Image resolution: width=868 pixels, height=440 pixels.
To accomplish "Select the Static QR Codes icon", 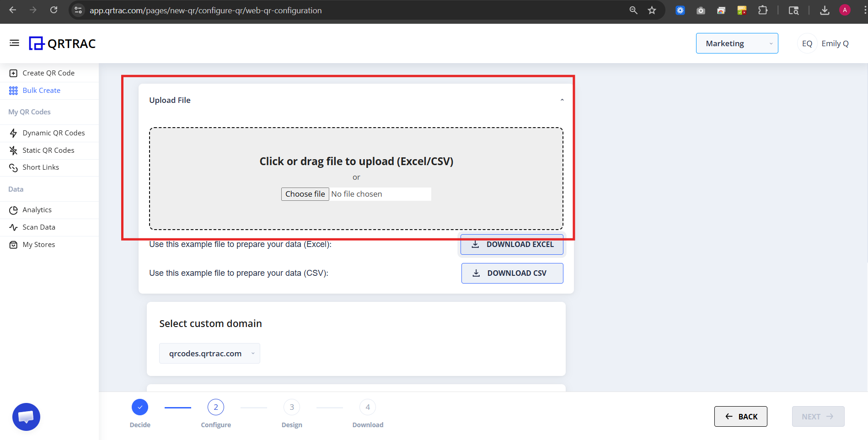I will 13,150.
